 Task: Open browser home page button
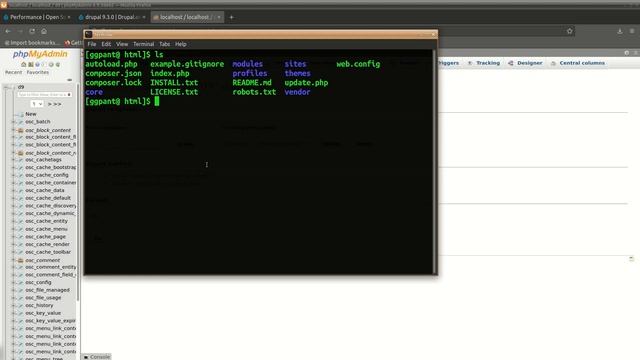[44, 31]
